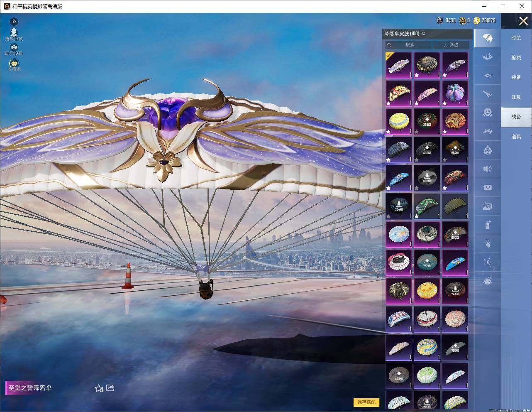The width and height of the screenshot is (532, 412).
Task: Select the yellow donut-shaped parachute thumbnail
Action: coord(399,121)
